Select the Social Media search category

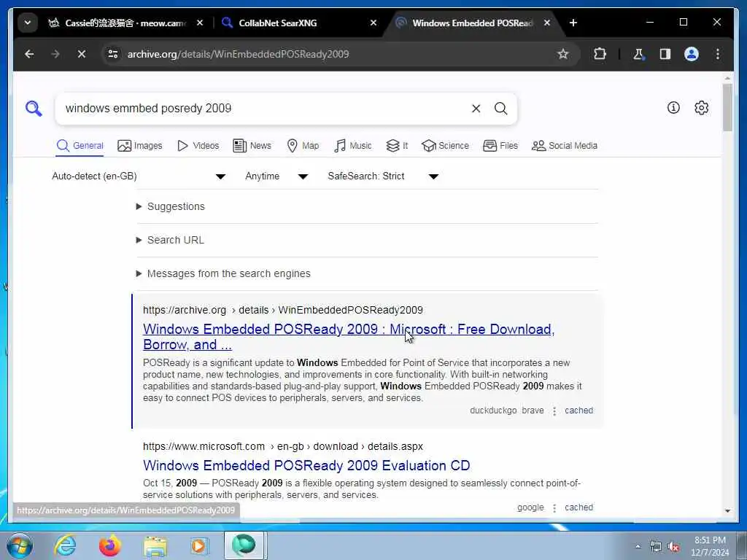565,146
